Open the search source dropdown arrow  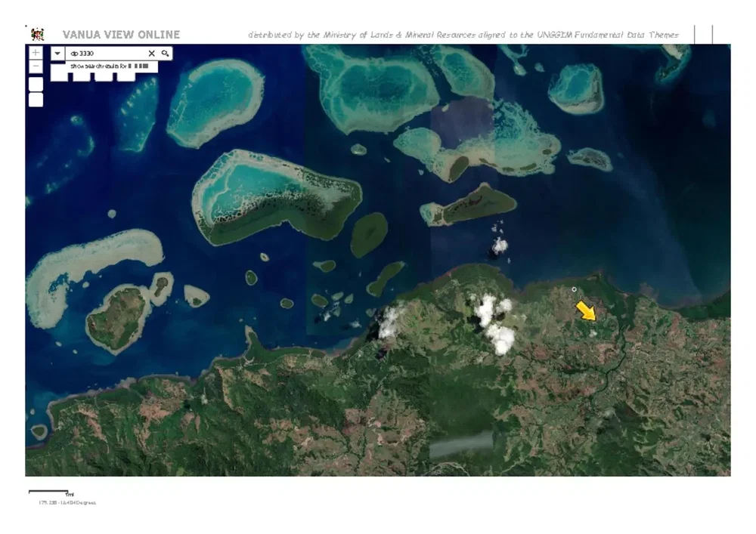(57, 54)
